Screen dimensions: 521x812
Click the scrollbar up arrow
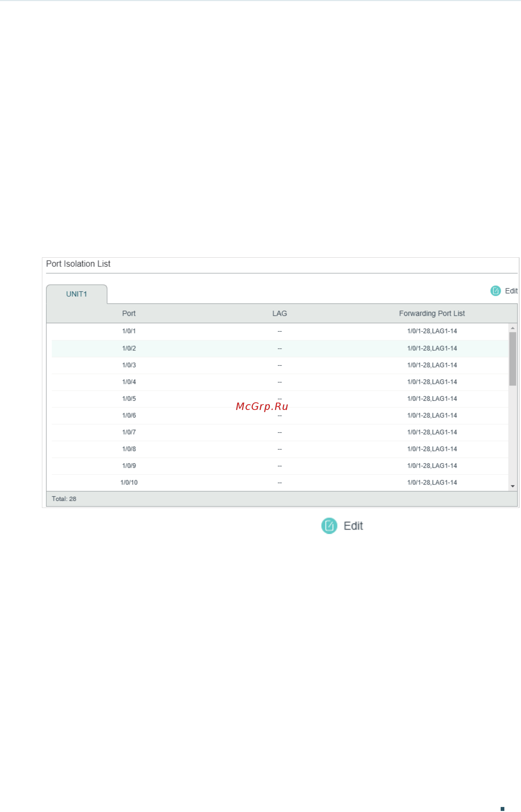[513, 328]
